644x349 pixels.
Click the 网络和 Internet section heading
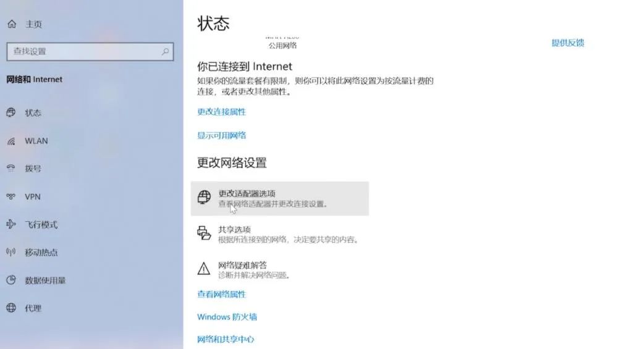pyautogui.click(x=35, y=79)
